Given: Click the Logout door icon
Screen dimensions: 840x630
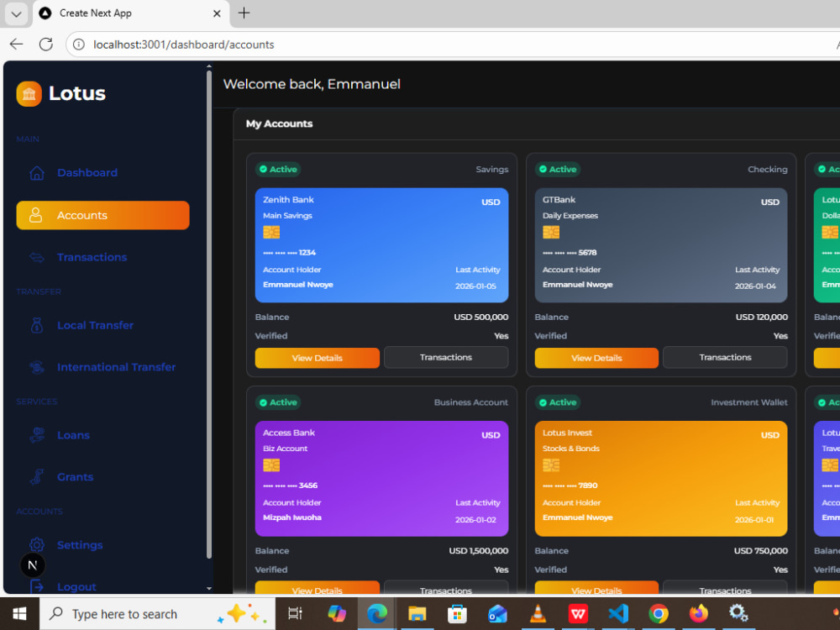Looking at the screenshot, I should pyautogui.click(x=36, y=586).
